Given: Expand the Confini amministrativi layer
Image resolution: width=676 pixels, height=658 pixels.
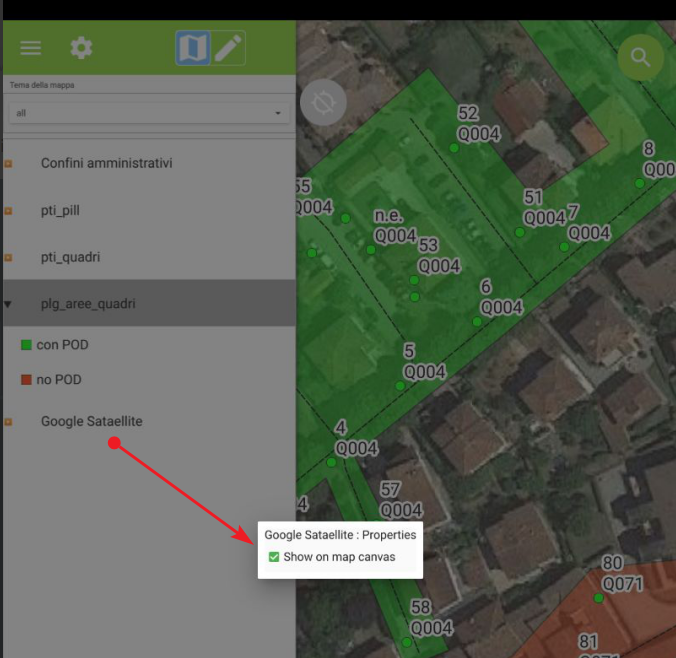Looking at the screenshot, I should pyautogui.click(x=9, y=164).
